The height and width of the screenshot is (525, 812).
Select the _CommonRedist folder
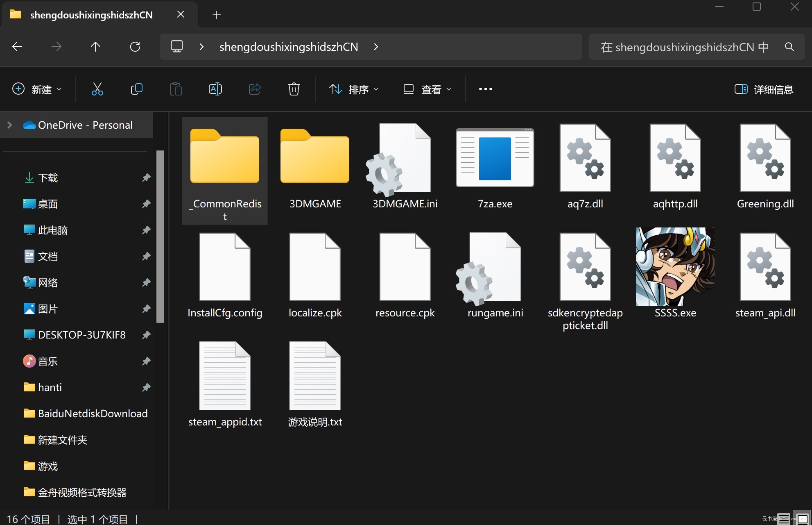pos(225,171)
